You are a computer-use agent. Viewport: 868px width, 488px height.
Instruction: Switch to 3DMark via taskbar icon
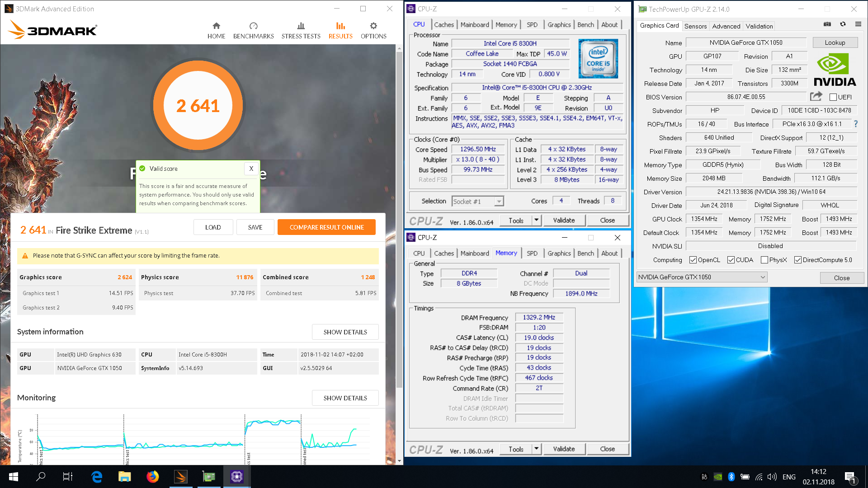(x=181, y=477)
